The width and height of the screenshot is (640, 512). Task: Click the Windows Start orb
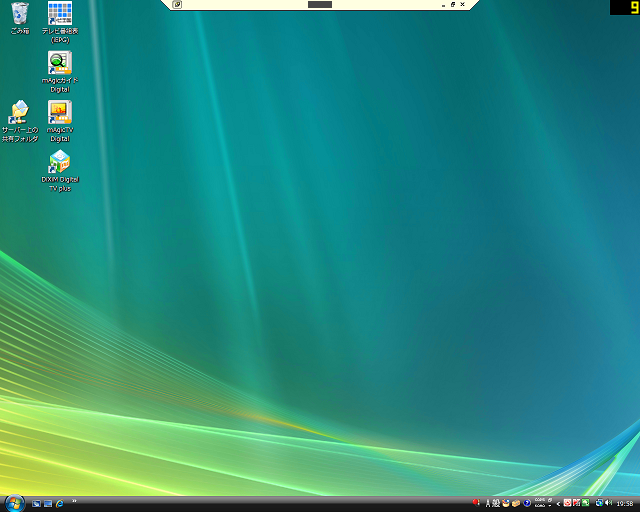click(14, 502)
